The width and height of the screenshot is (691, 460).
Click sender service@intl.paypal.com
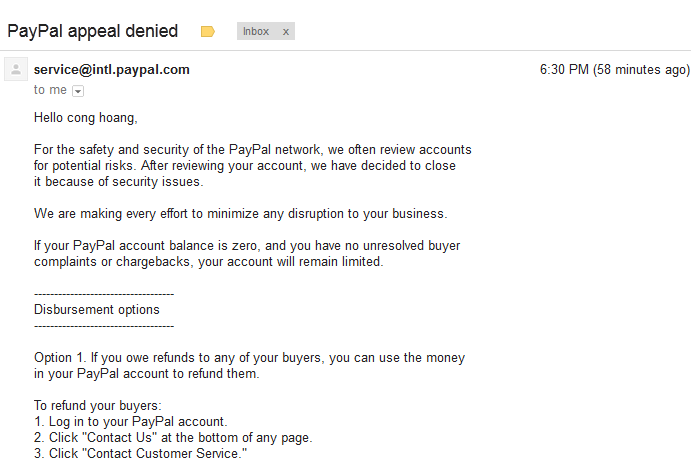tap(111, 70)
